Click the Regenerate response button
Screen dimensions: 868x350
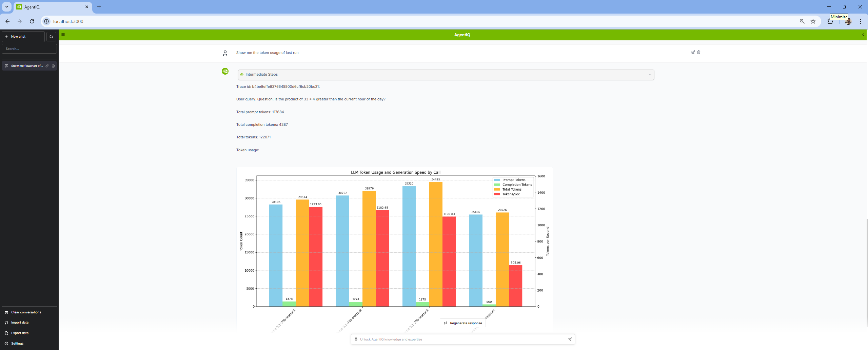point(463,323)
